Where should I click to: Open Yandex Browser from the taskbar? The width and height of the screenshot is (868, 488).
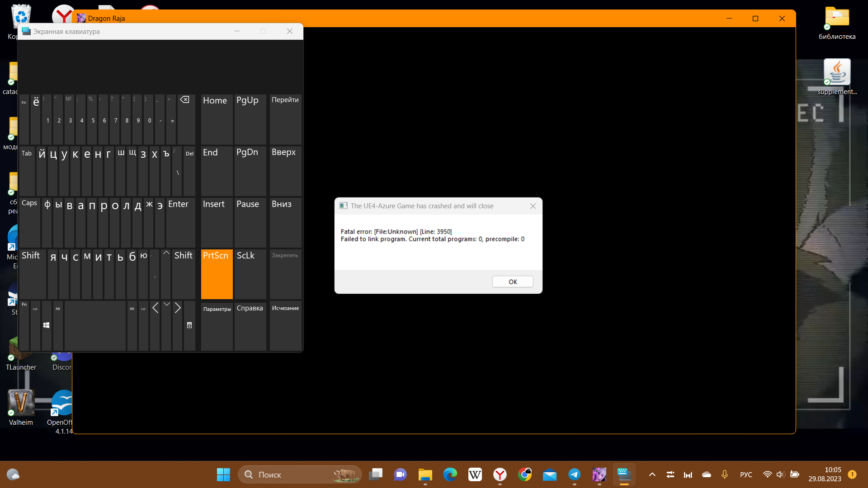click(500, 474)
